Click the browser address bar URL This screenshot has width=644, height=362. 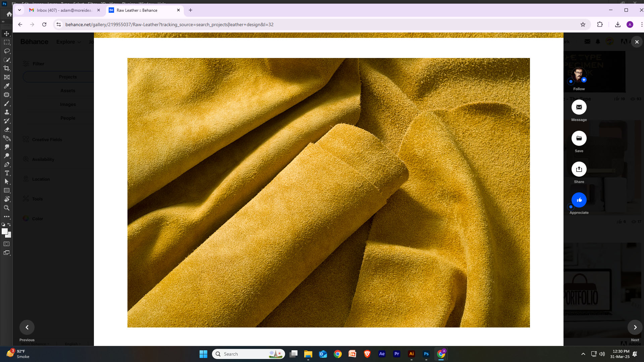click(x=169, y=24)
